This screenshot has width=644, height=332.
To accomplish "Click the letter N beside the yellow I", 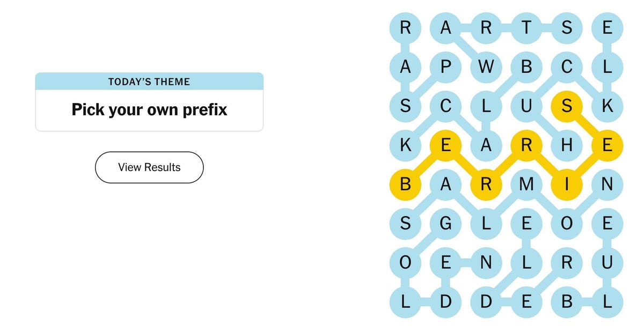I will click(607, 185).
